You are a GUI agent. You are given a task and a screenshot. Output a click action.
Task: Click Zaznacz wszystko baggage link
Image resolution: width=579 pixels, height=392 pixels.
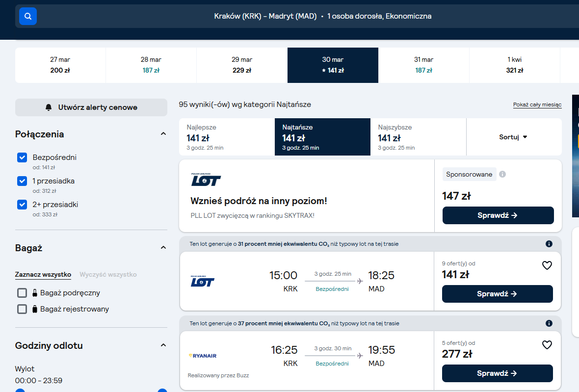43,275
